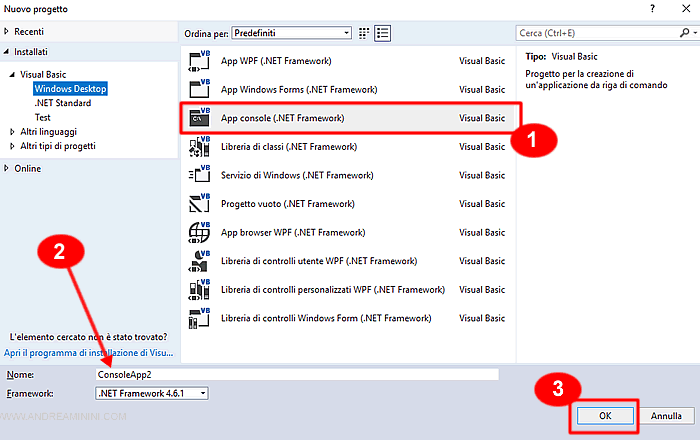The height and width of the screenshot is (440, 700).
Task: Open the Visual Studio installer link
Action: (90, 353)
